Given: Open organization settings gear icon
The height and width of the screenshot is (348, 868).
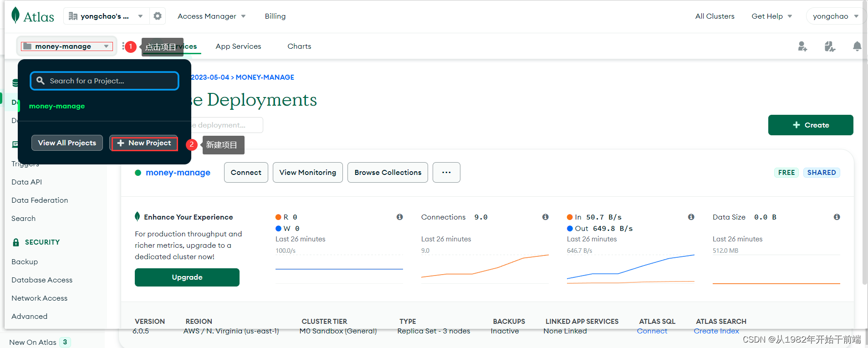Looking at the screenshot, I should click(158, 16).
